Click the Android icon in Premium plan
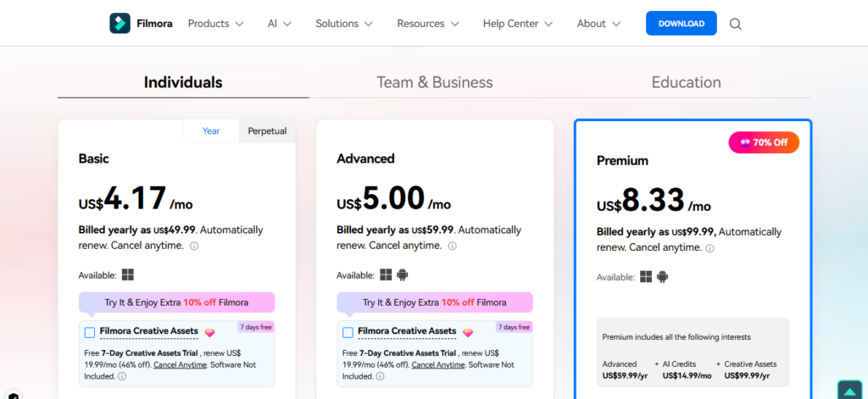Viewport: 868px width, 399px height. point(662,277)
